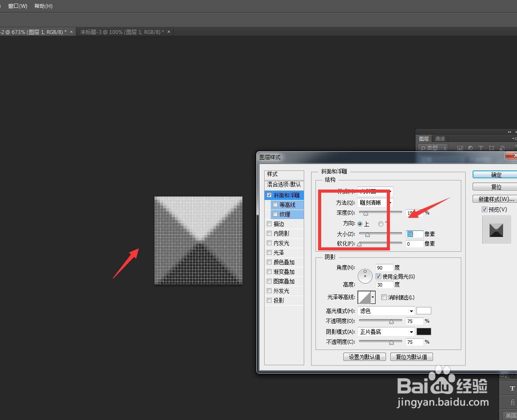
Task: Open the 窗口(W) menu
Action: click(x=17, y=6)
